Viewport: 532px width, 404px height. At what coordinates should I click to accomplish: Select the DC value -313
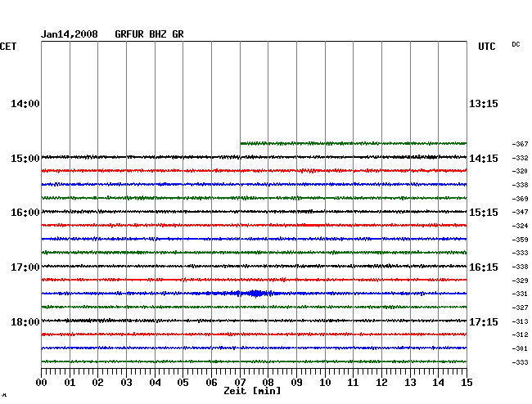tap(520, 321)
